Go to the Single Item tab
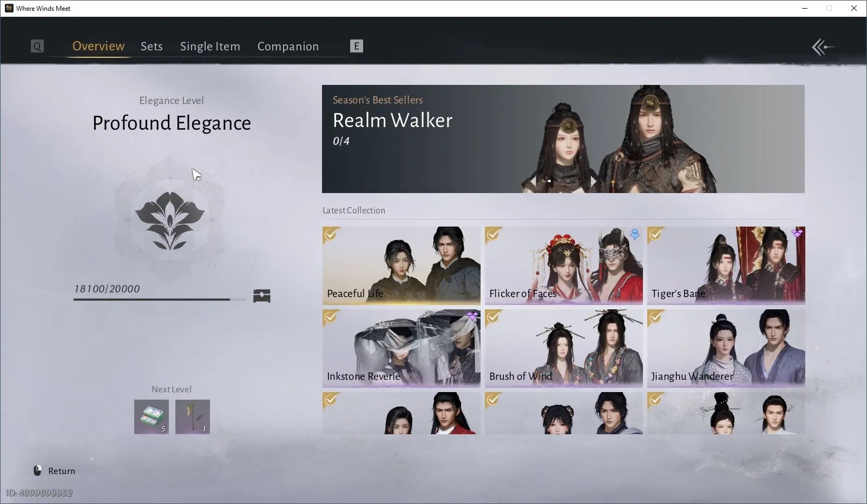Image resolution: width=867 pixels, height=504 pixels. (210, 47)
